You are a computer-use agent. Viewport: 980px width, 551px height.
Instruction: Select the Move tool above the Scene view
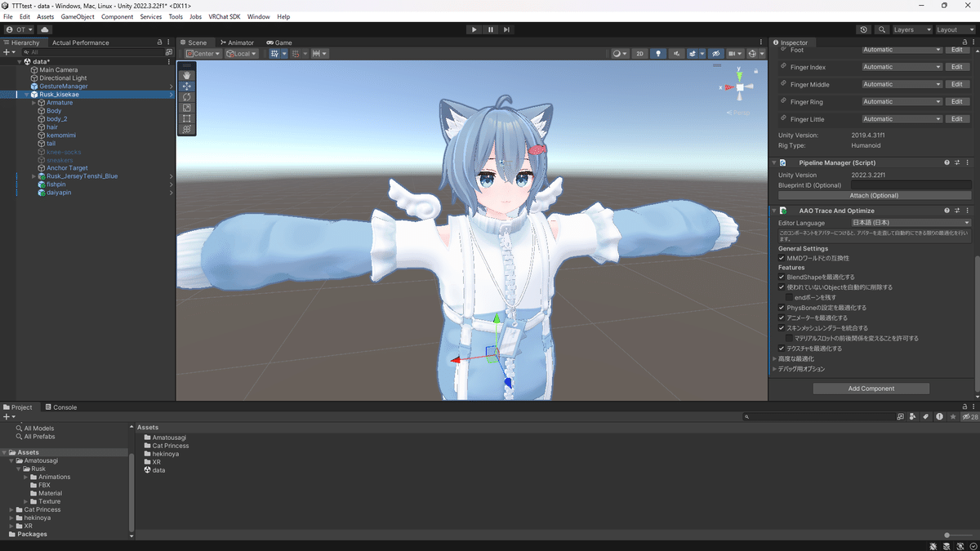coord(186,86)
